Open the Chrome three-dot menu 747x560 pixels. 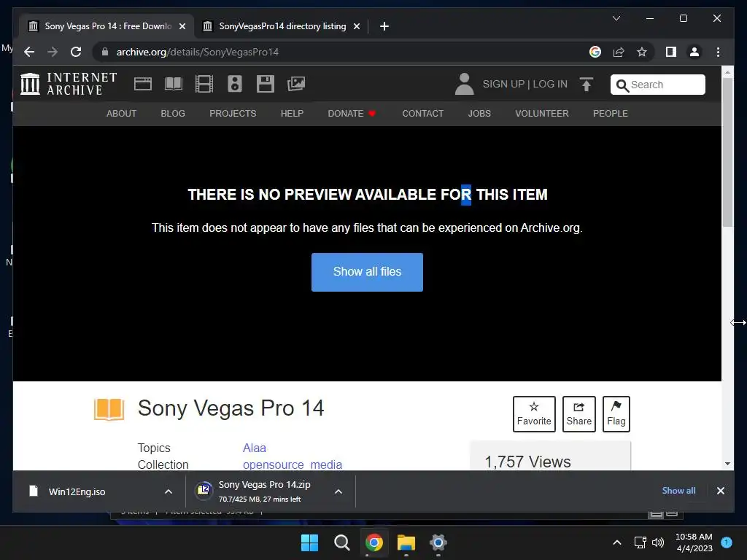click(x=718, y=52)
